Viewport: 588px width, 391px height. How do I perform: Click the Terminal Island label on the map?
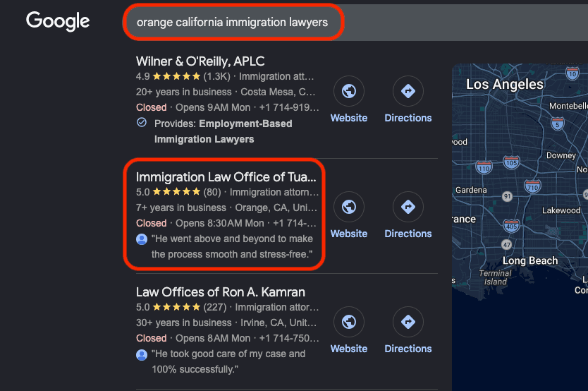pos(495,277)
